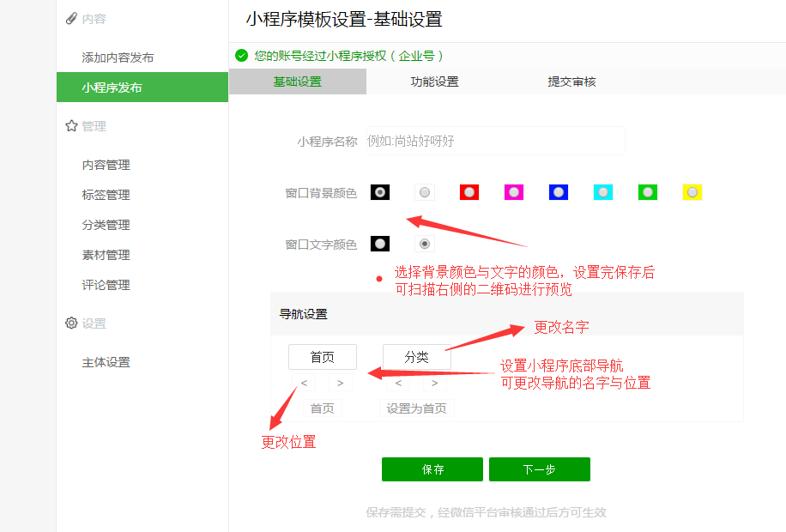The width and height of the screenshot is (786, 532).
Task: Pick blue window background color
Action: 559,192
